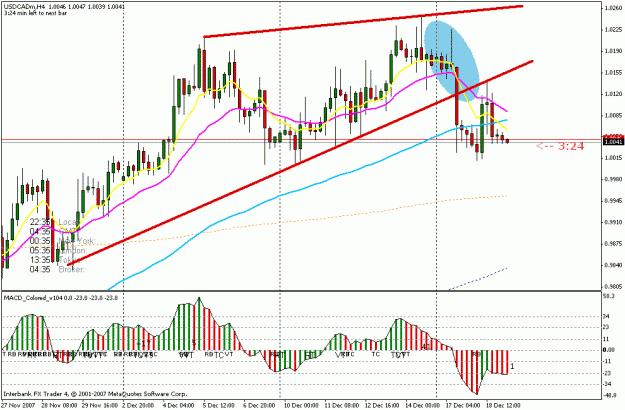Click the '1.0155' price axis label
Viewport: 625px width, 410px height.
point(612,73)
